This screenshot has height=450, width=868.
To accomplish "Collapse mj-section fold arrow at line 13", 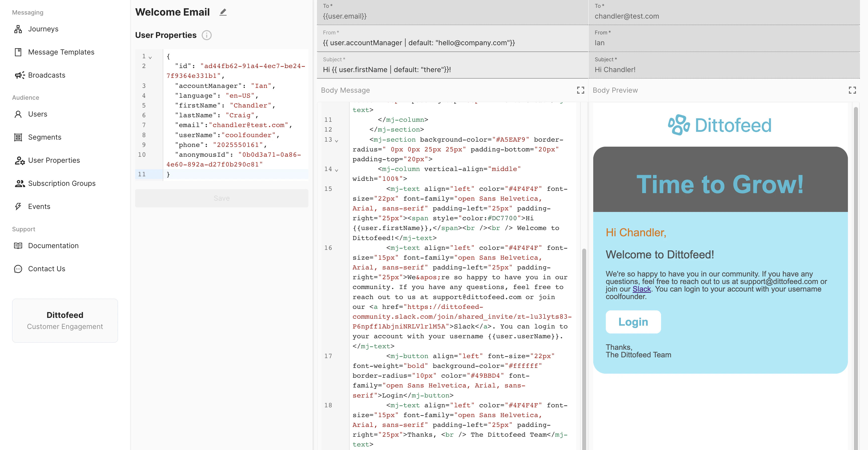I will click(x=336, y=141).
